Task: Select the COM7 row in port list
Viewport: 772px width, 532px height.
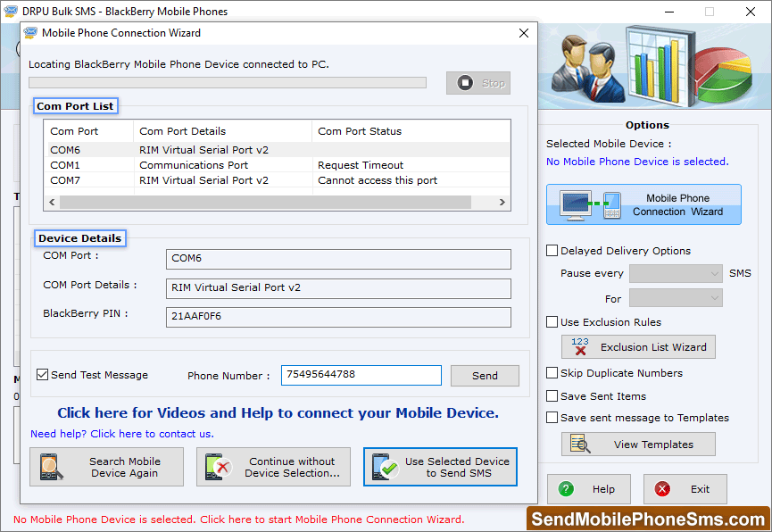Action: tap(277, 180)
